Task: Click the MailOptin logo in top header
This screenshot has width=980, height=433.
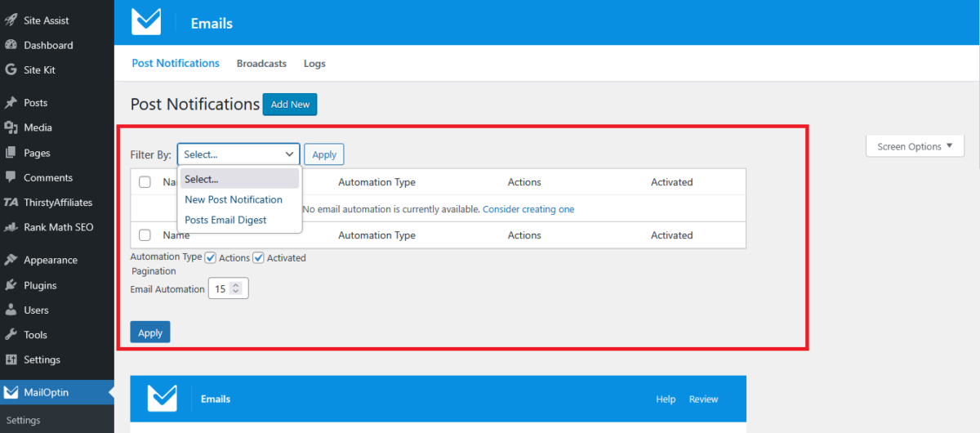Action: click(x=146, y=22)
